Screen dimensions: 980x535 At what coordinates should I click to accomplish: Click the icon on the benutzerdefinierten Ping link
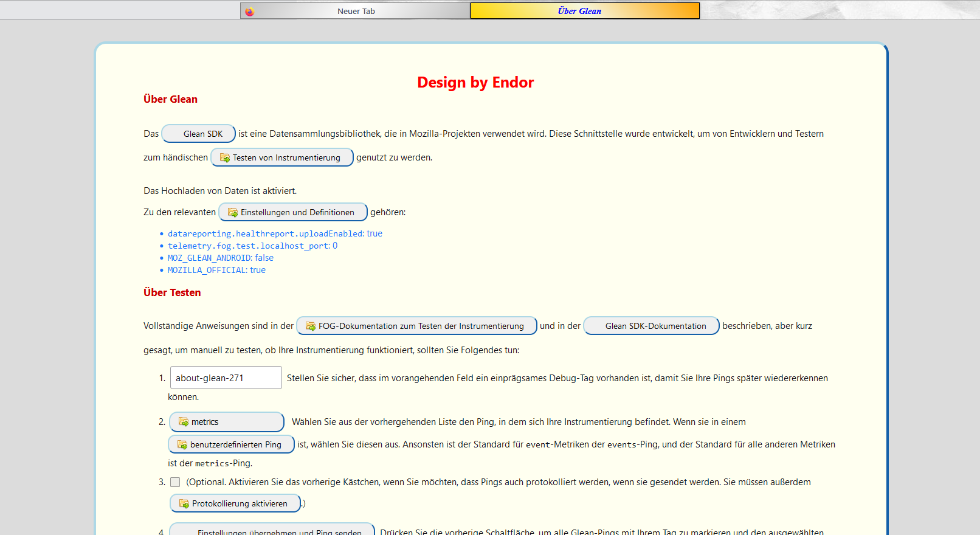click(x=182, y=445)
